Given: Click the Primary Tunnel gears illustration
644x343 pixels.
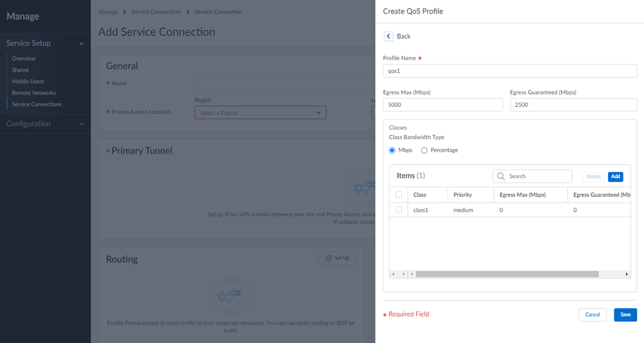Looking at the screenshot, I should pyautogui.click(x=362, y=187).
